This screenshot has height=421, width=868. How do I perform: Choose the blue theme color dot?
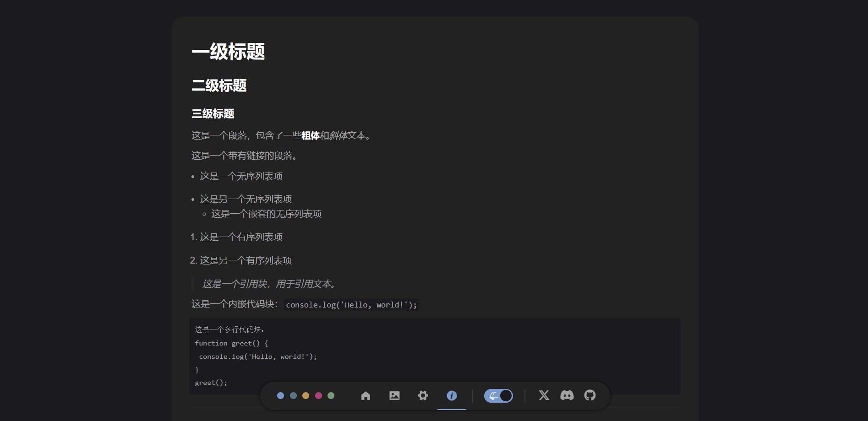(280, 396)
